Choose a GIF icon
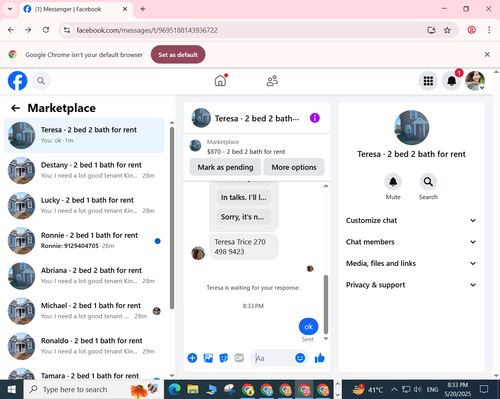This screenshot has height=399, width=500. point(239,358)
